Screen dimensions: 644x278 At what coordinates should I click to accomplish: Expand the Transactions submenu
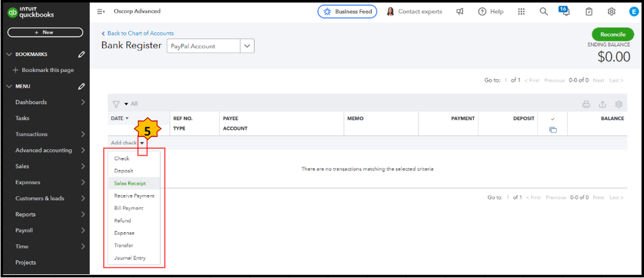(83, 134)
